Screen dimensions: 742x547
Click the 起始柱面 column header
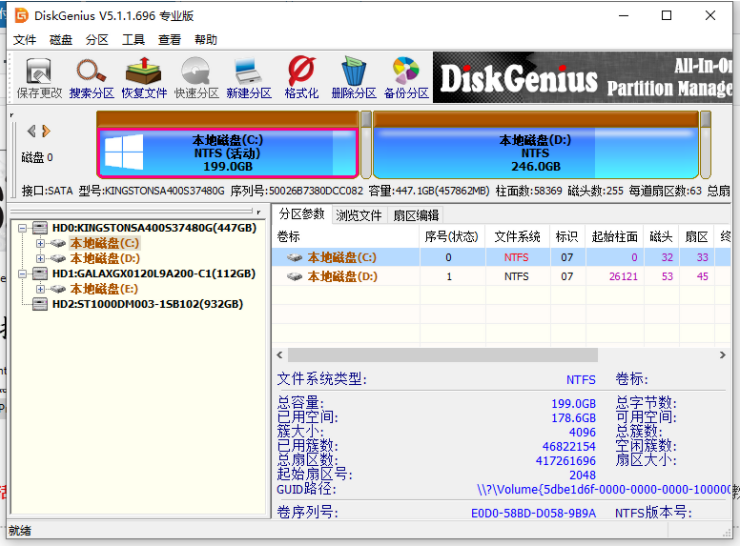(614, 236)
